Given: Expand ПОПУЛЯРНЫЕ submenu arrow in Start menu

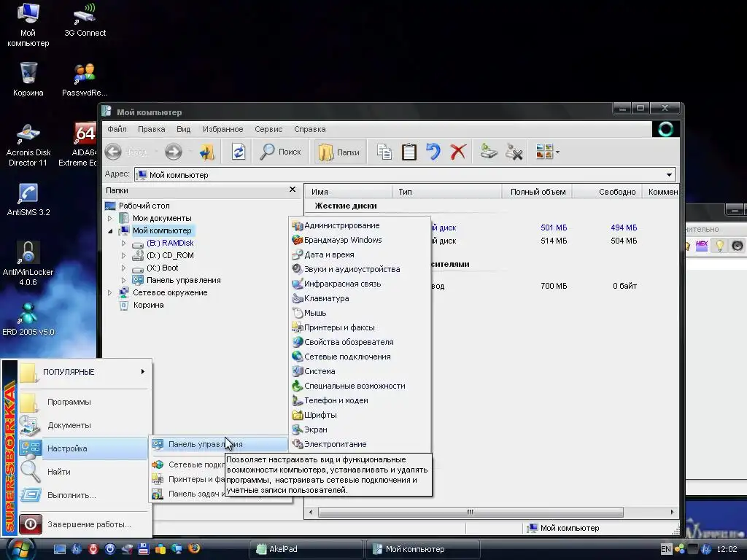Looking at the screenshot, I should pos(142,372).
